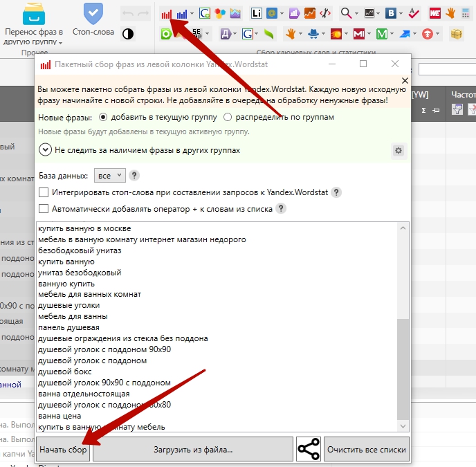Click the fireball icon
The image size is (476, 467).
point(336,34)
